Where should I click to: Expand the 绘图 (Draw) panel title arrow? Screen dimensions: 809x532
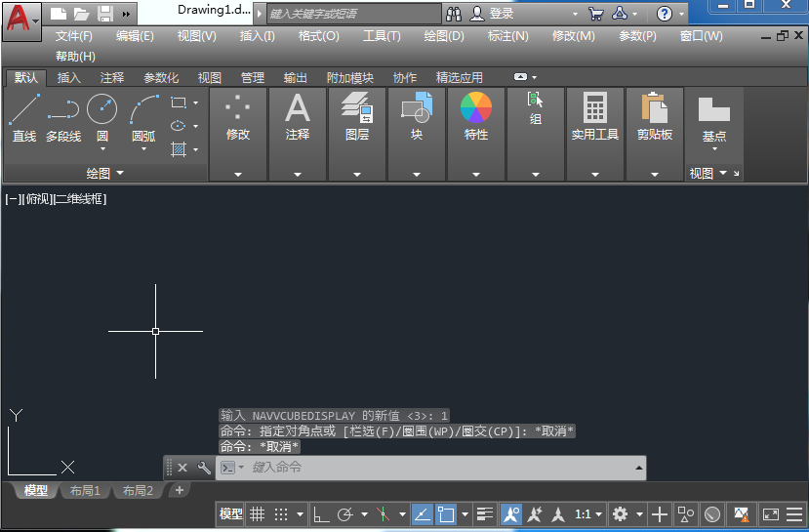[120, 173]
